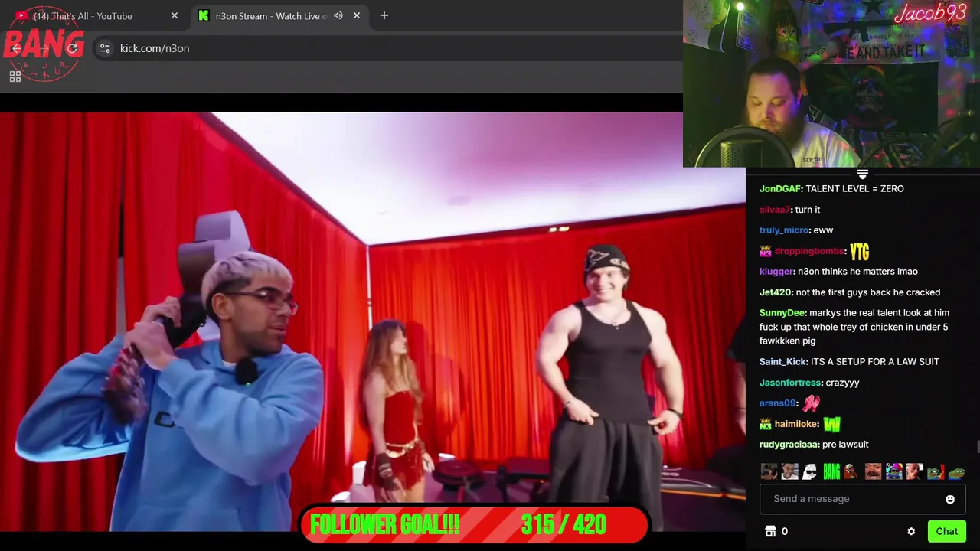The width and height of the screenshot is (980, 551).
Task: Go forward in browser history
Action: 44,48
